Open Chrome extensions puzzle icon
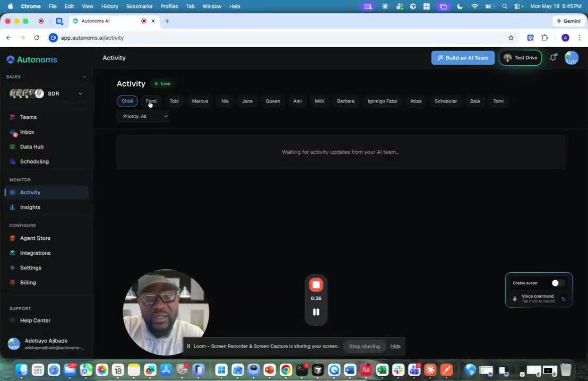 544,38
